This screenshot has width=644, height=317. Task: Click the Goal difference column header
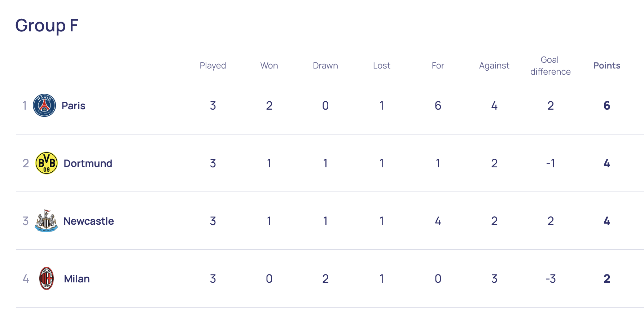click(550, 66)
